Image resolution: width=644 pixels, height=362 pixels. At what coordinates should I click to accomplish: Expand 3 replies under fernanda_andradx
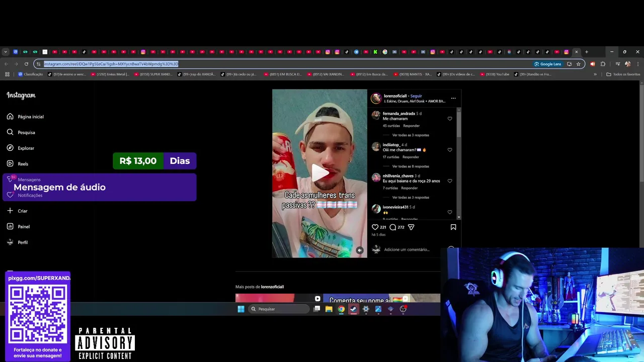[411, 135]
